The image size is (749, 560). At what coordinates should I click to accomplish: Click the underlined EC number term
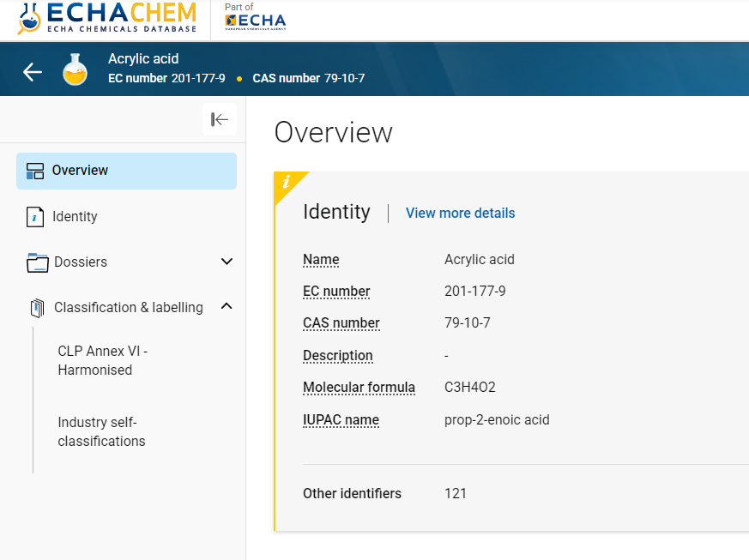[x=335, y=291]
